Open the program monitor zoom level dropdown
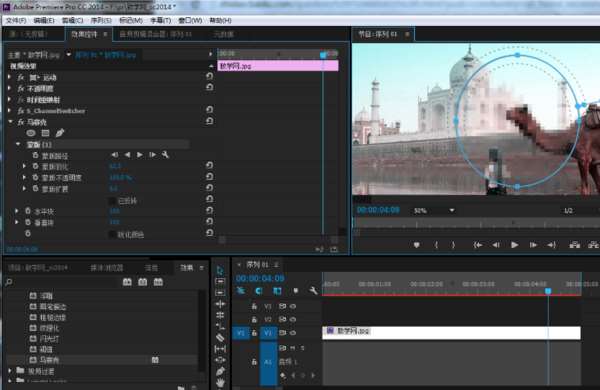The image size is (600, 390). [452, 211]
